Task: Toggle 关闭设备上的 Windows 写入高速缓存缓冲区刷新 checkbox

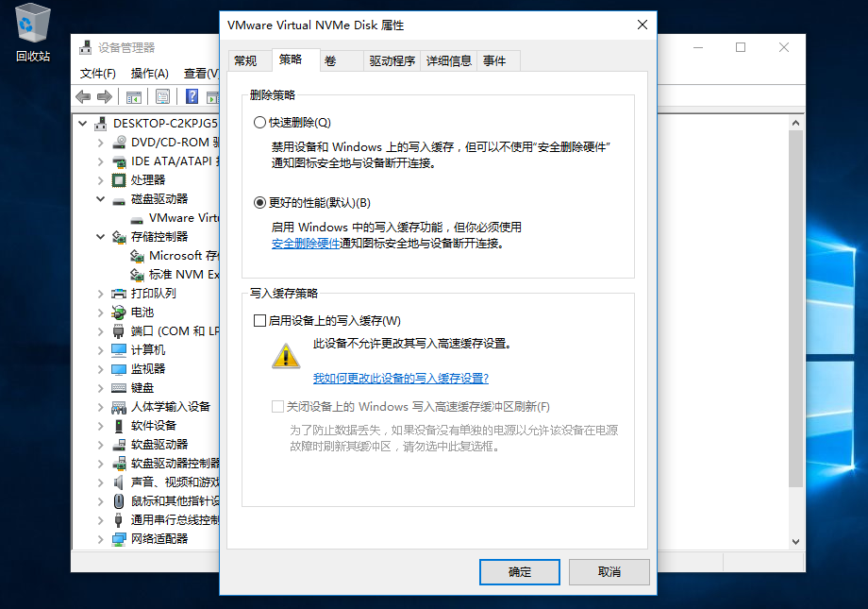Action: pos(278,407)
